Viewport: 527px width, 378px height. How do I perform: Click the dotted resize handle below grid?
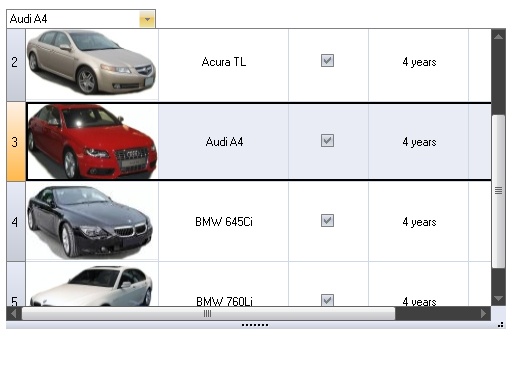(x=255, y=325)
